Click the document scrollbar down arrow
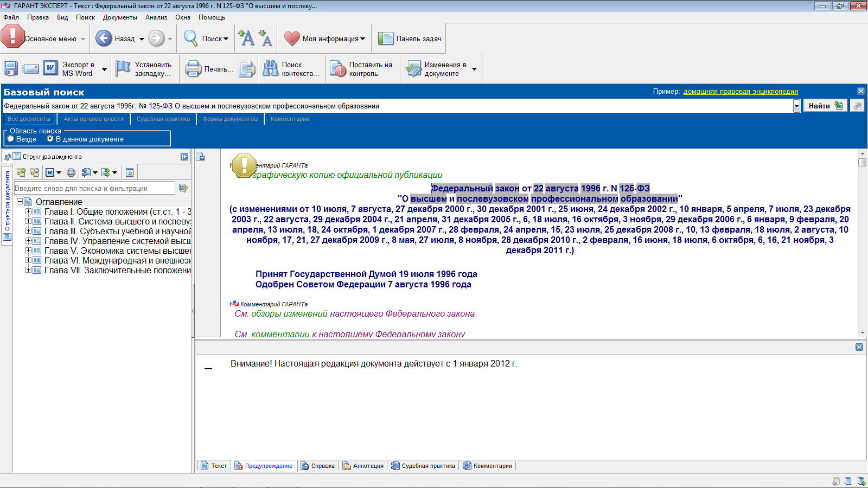868x488 pixels. coord(863,333)
